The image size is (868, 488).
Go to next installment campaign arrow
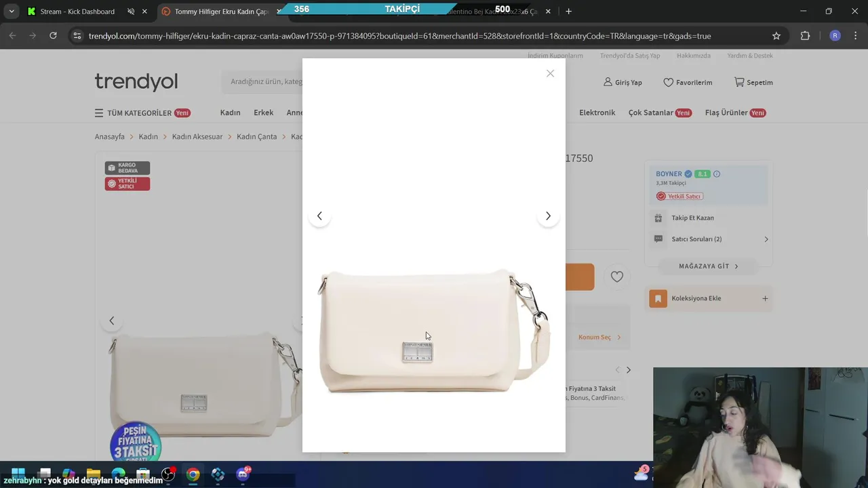pos(629,370)
